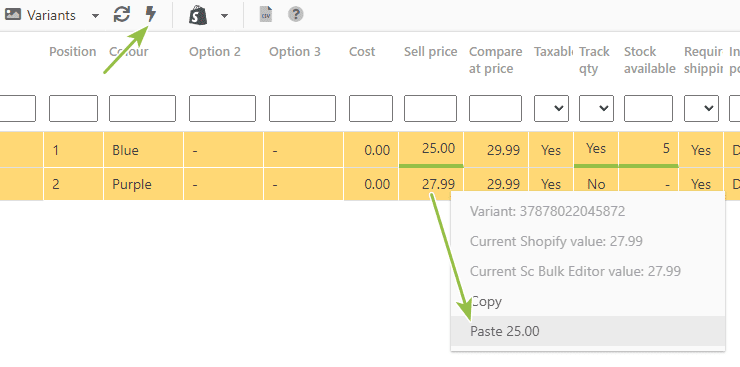Viewport: 740px width, 367px height.
Task: Sort by the Stock available column header
Action: (x=649, y=60)
